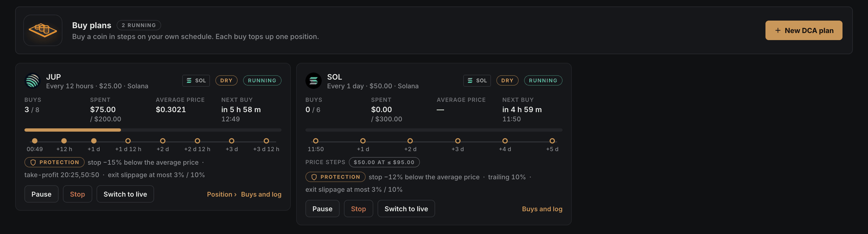Click 'Every 12 hours · $25.00 · Solana' text
868x234 pixels.
pyautogui.click(x=97, y=86)
